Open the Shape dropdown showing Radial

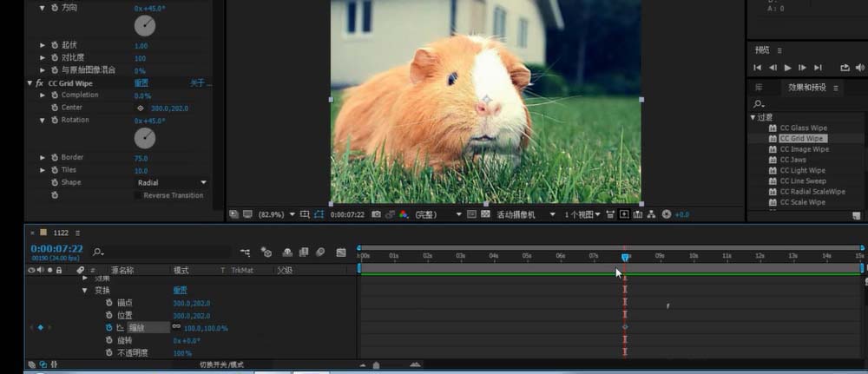pos(172,183)
